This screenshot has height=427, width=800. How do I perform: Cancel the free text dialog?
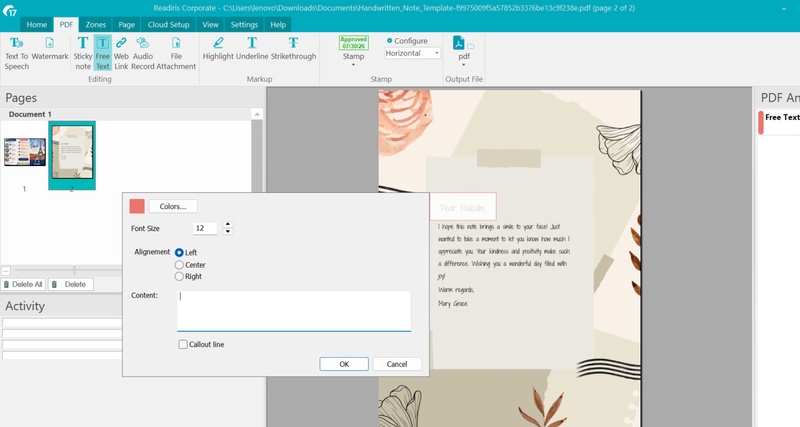click(397, 364)
